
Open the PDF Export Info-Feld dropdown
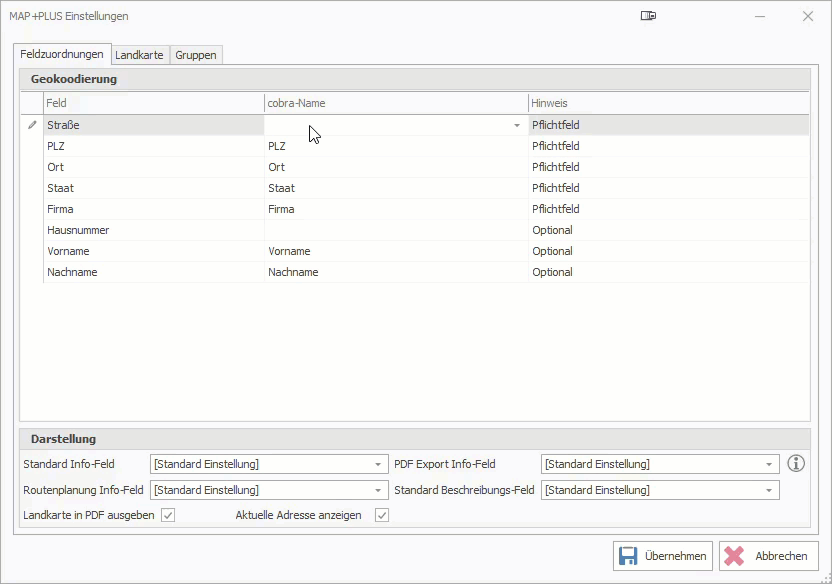(x=769, y=465)
